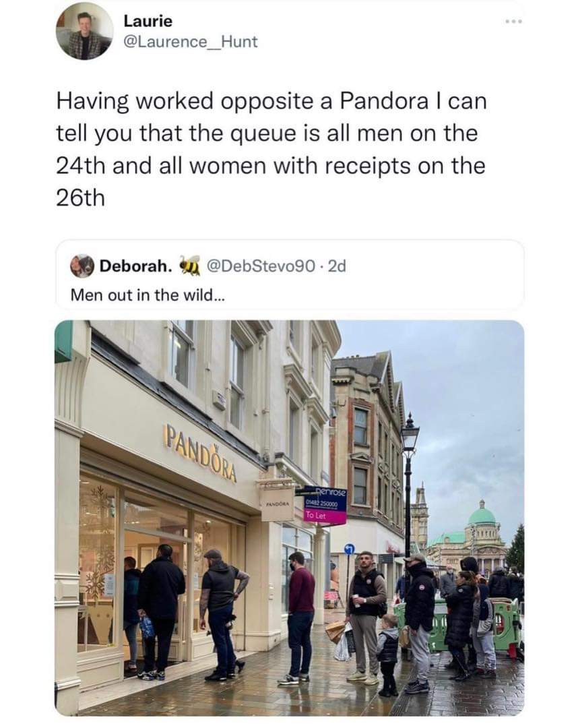Open the @Laurence_Hunt handle
The image size is (578, 728).
190,42
